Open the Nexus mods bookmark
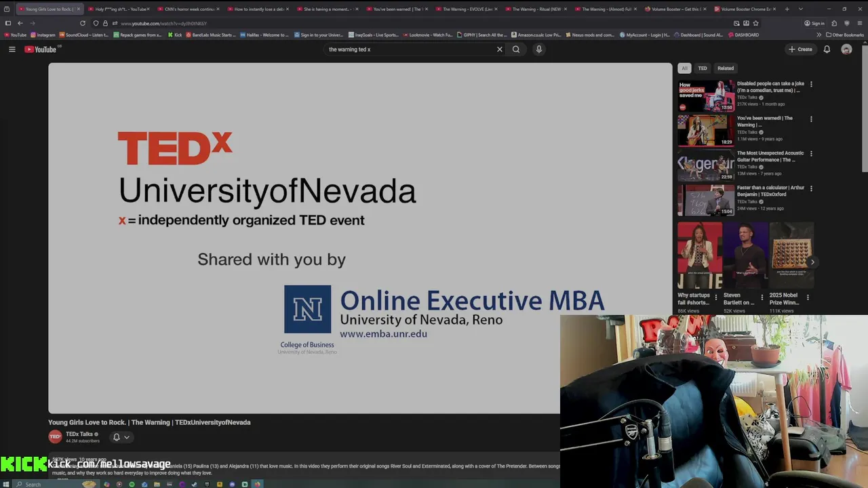The image size is (868, 488). (x=591, y=35)
